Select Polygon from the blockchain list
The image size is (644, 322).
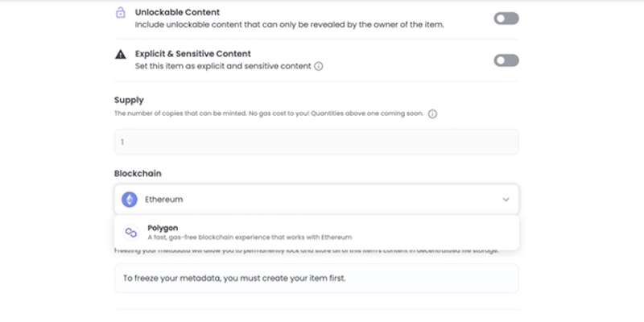316,233
